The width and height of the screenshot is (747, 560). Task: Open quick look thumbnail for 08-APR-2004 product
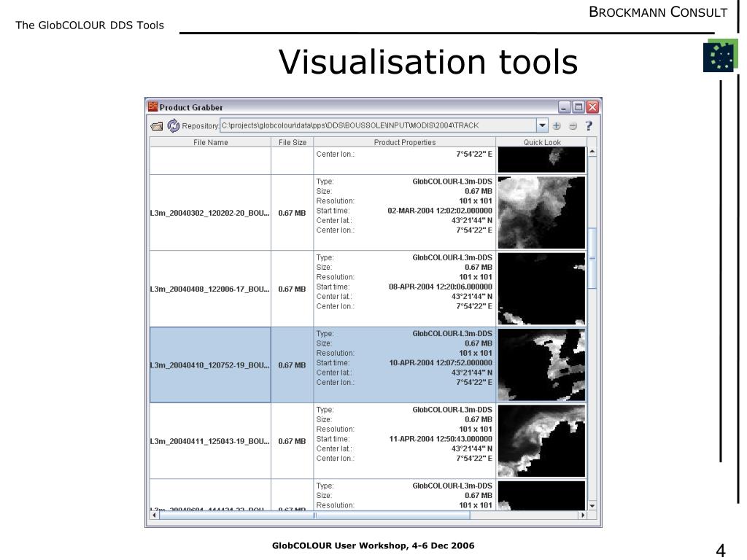[541, 289]
